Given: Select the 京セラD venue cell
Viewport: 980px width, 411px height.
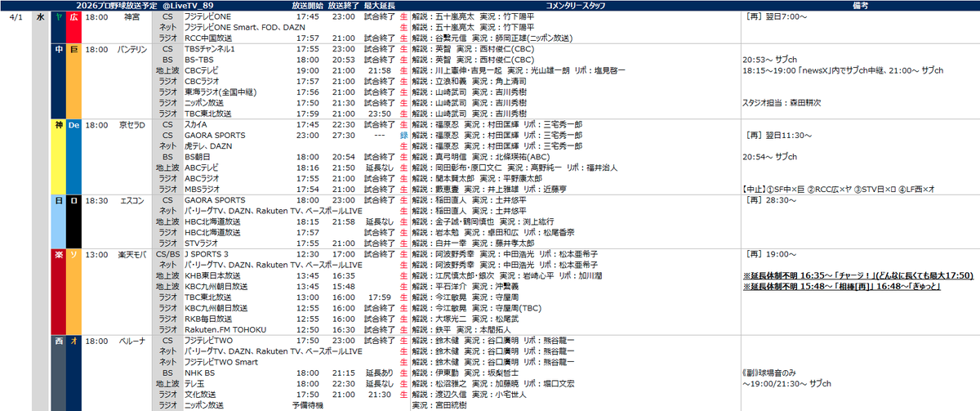Looking at the screenshot, I should [132, 124].
